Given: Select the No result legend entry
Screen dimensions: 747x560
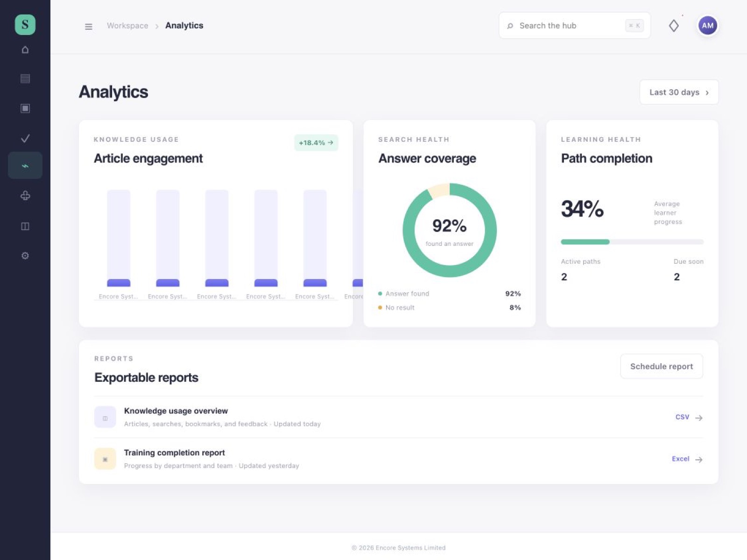Looking at the screenshot, I should click(450, 308).
